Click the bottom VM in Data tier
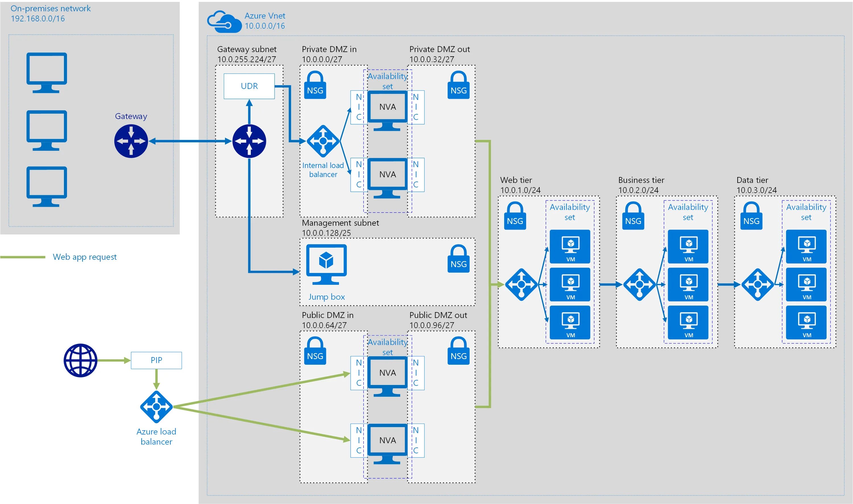This screenshot has width=853, height=504. pos(806,322)
